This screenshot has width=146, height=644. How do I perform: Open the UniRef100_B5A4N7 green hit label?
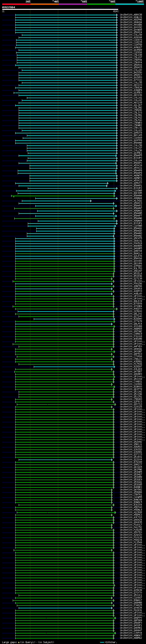(131, 208)
